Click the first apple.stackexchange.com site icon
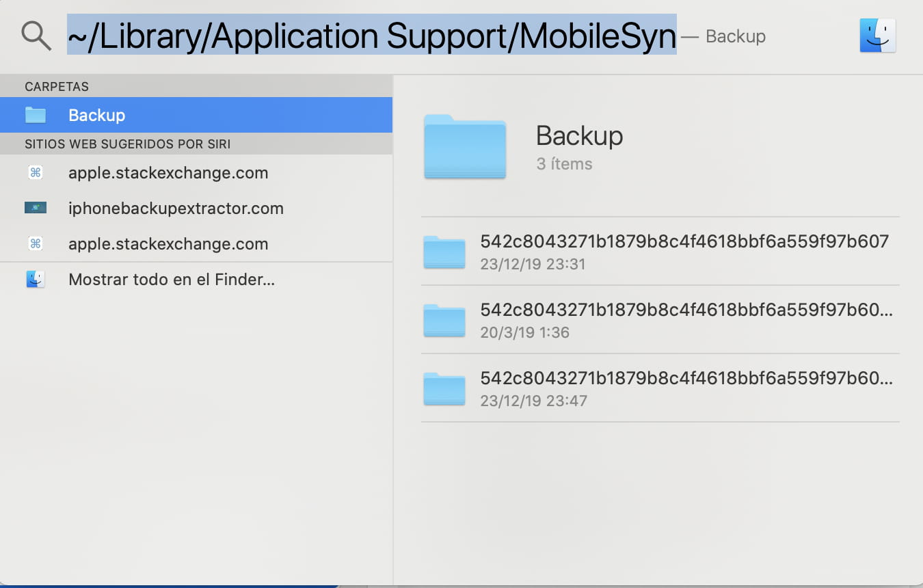Image resolution: width=923 pixels, height=588 pixels. [x=36, y=173]
